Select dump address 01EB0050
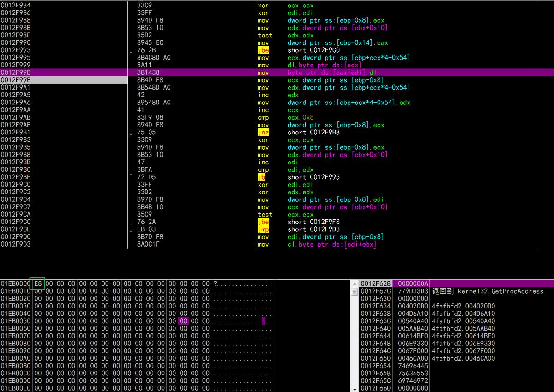Image resolution: width=554 pixels, height=392 pixels. 16,321
